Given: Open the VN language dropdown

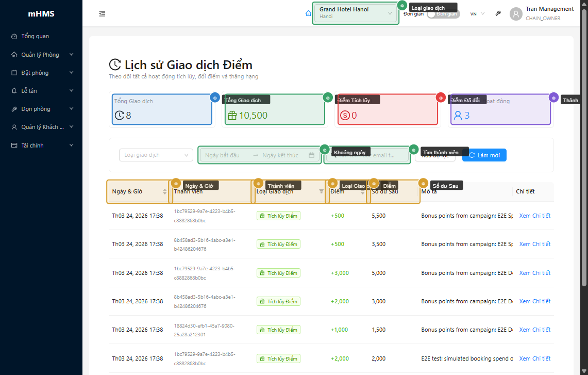Looking at the screenshot, I should click(477, 14).
